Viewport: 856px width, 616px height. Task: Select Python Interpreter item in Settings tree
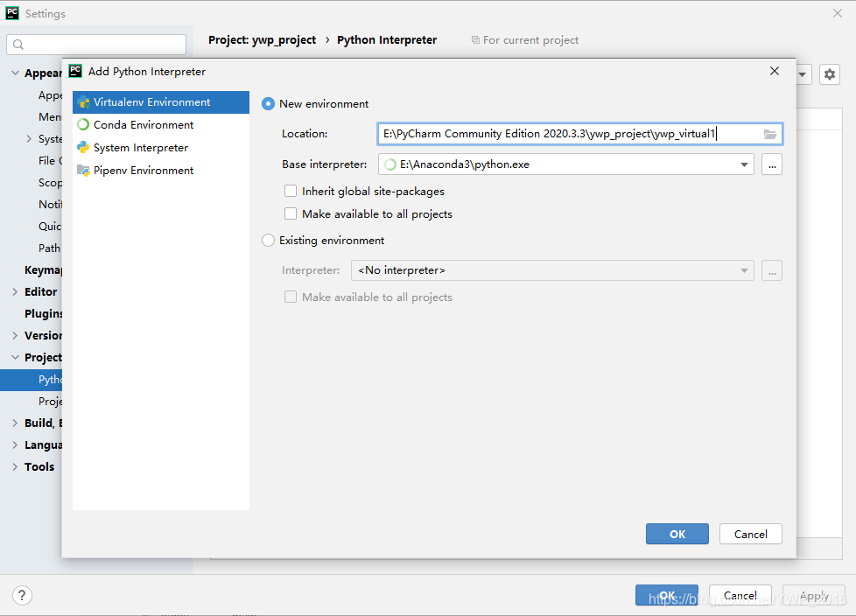(32, 380)
